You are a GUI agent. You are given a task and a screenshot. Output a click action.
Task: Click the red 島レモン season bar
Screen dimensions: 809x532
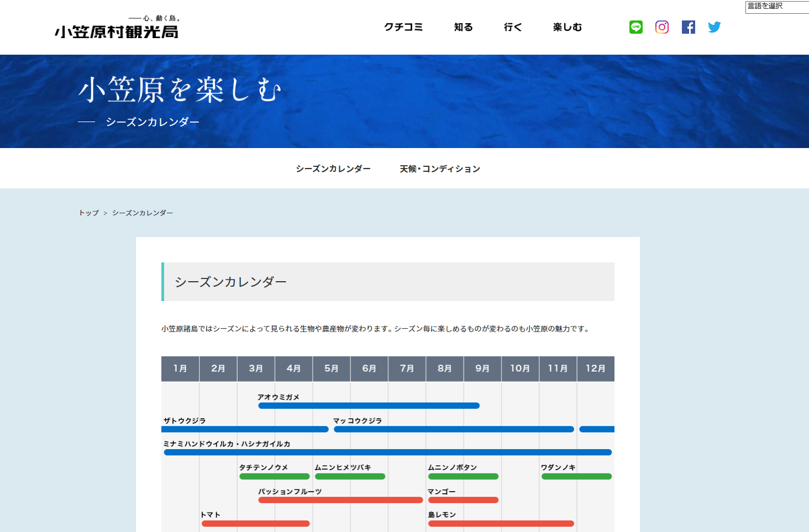coord(501,523)
